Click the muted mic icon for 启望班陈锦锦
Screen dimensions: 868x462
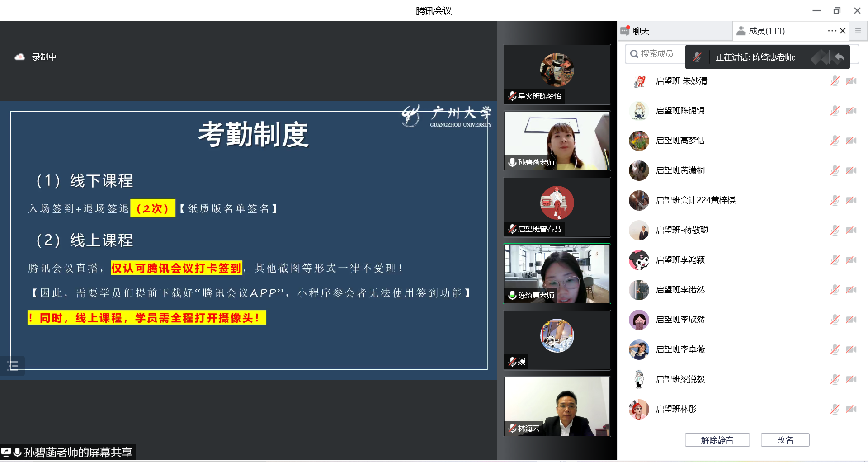[x=835, y=111]
